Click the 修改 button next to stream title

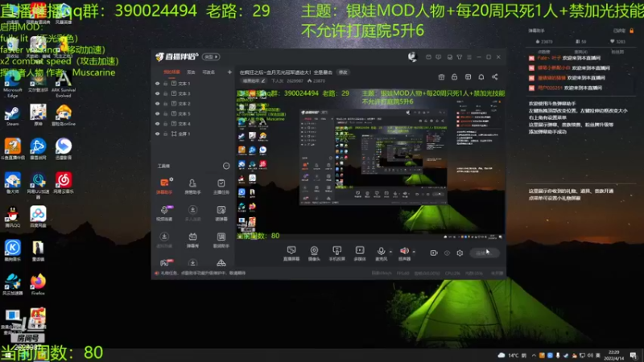click(343, 72)
